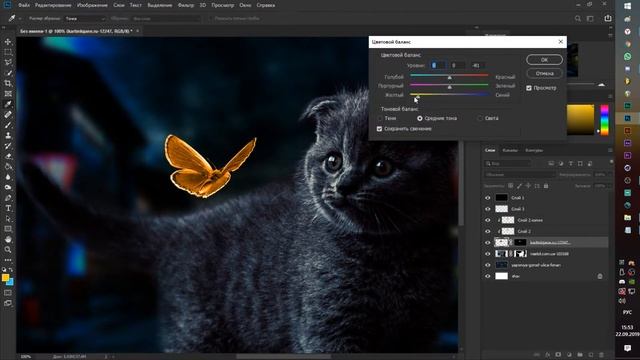Open the Изображение menu

click(x=92, y=5)
